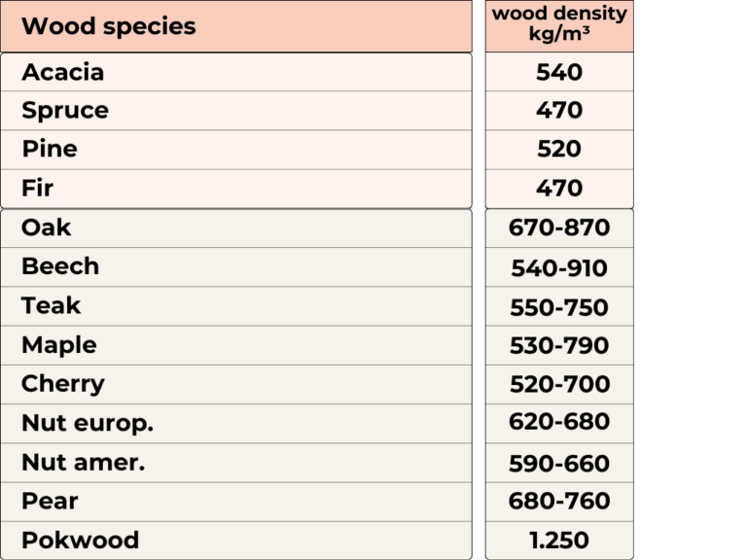Click the Pine species cell
The image size is (747, 560).
[x=236, y=150]
